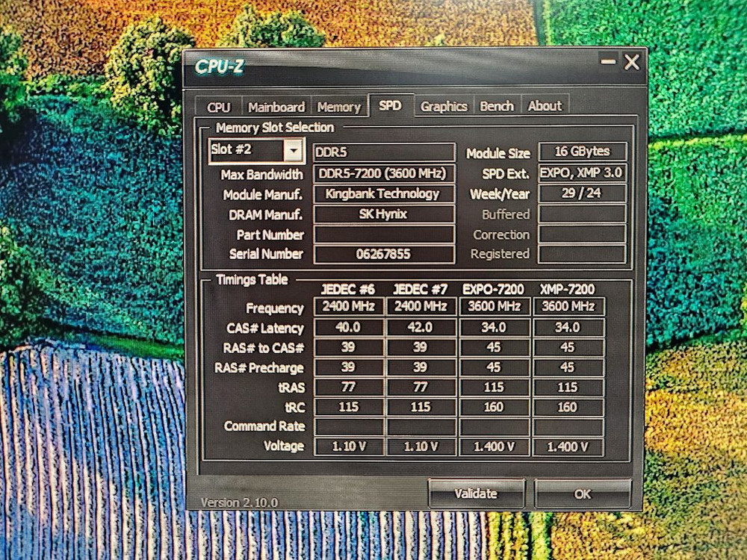747x560 pixels.
Task: Click the Buffered label
Action: point(506,214)
